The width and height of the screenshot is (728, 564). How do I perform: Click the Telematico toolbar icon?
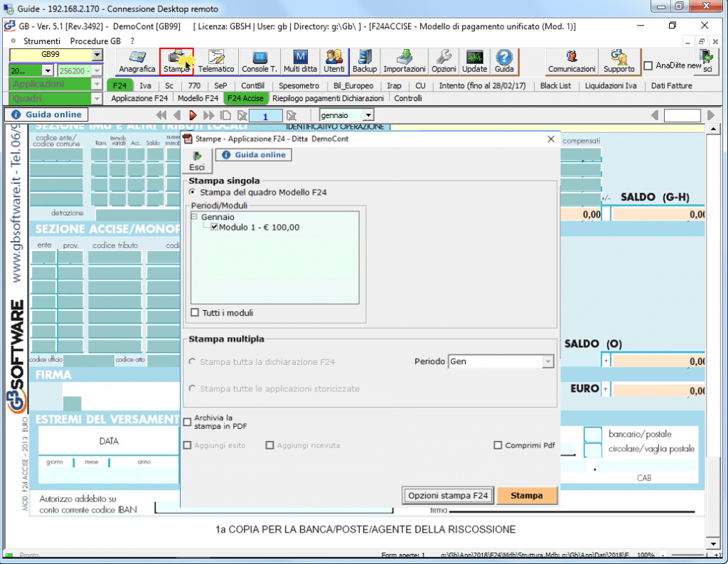tap(216, 62)
